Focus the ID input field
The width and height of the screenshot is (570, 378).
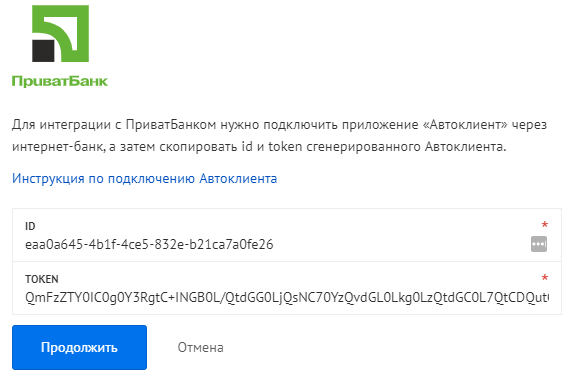[x=287, y=235]
